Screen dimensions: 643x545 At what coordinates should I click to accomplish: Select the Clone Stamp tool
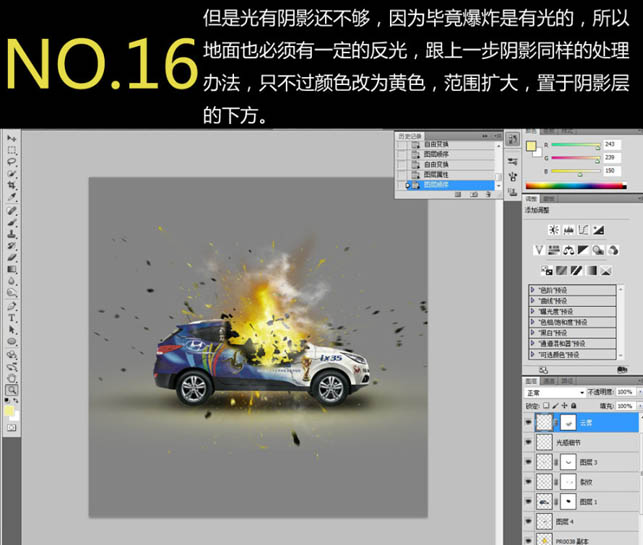tap(11, 234)
